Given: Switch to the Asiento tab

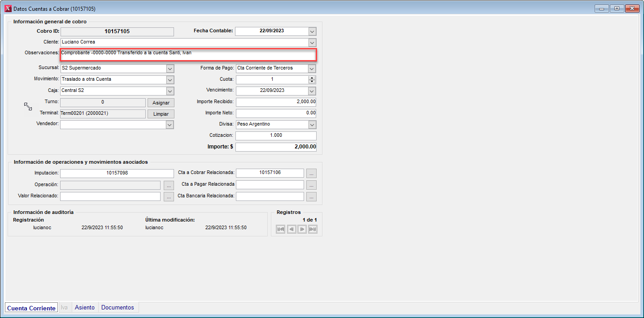Looking at the screenshot, I should click(x=85, y=308).
